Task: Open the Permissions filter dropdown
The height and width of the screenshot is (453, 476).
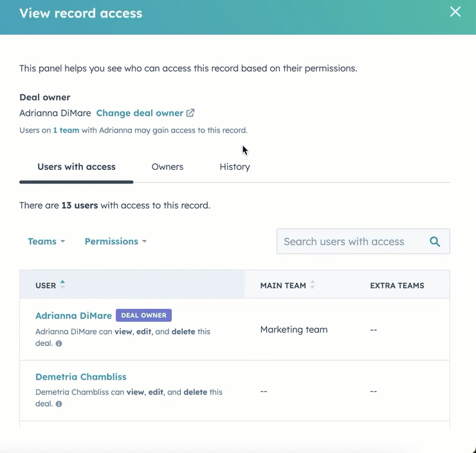Action: 116,241
